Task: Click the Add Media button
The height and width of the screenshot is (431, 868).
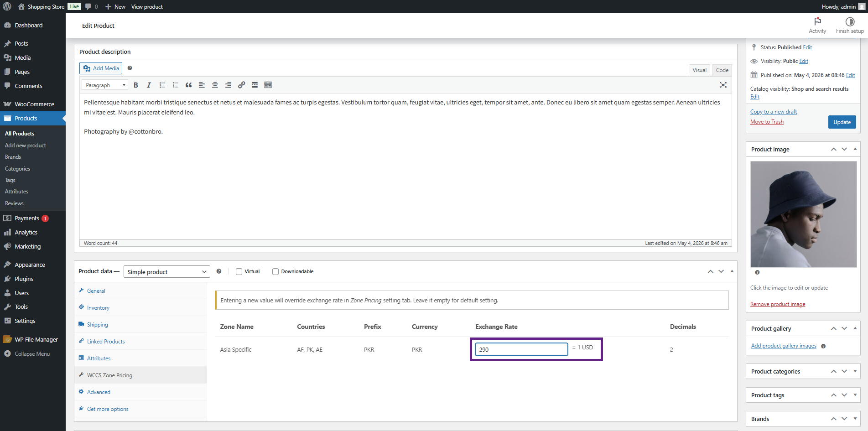Action: point(101,68)
